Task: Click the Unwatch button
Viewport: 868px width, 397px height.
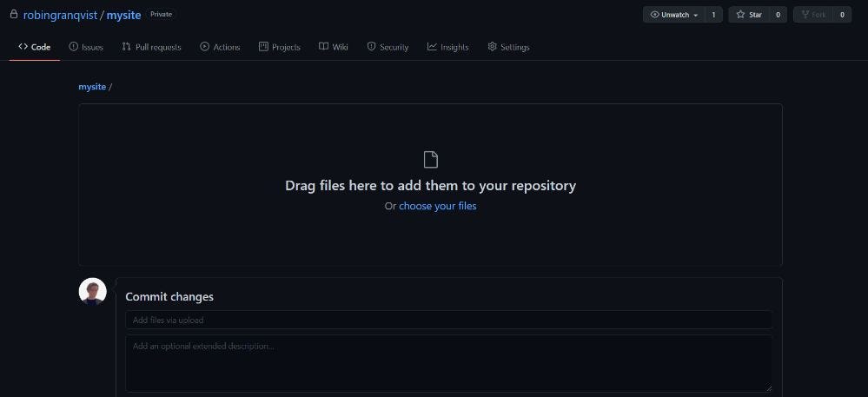Action: pos(673,15)
